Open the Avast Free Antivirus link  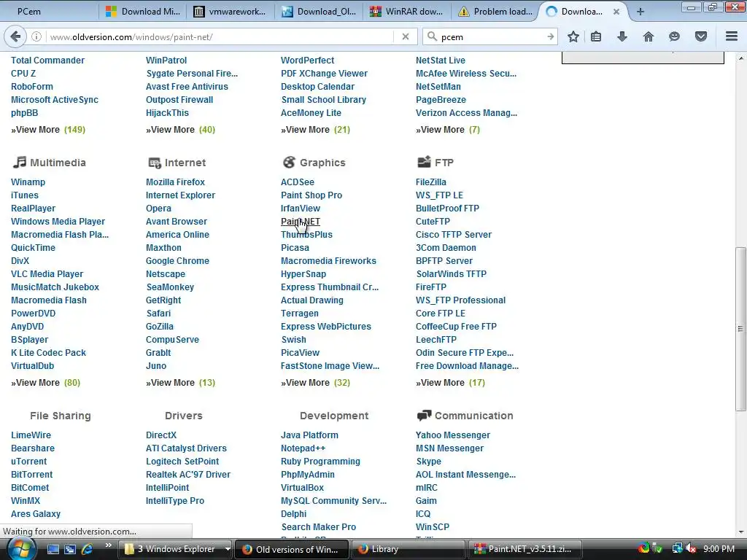(187, 87)
